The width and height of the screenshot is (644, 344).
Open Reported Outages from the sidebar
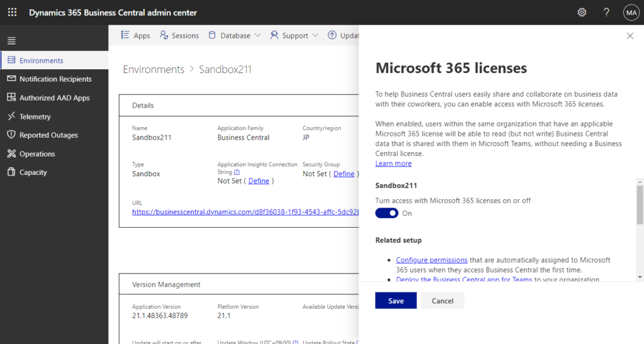pyautogui.click(x=48, y=135)
